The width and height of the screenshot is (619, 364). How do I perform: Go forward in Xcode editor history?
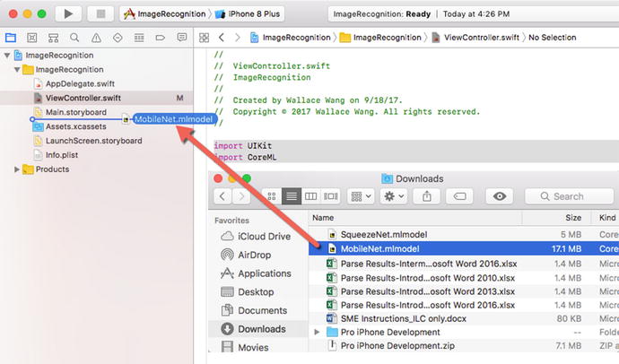[x=237, y=38]
